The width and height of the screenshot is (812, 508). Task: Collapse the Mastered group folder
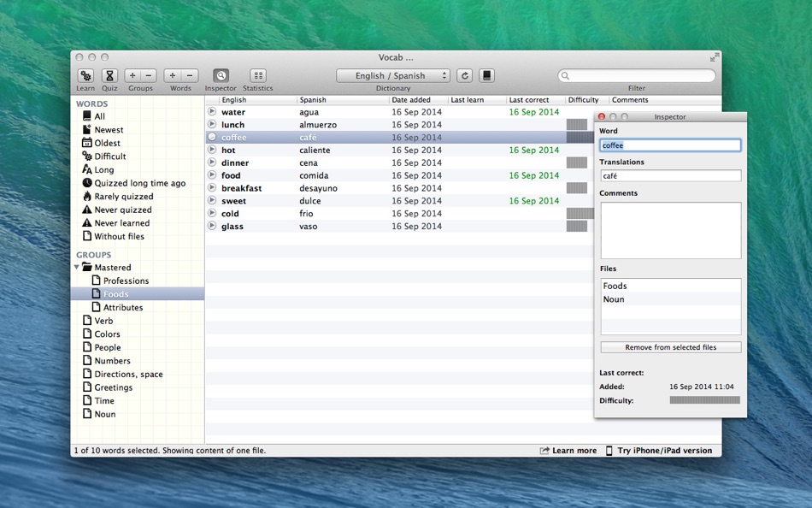click(x=77, y=268)
